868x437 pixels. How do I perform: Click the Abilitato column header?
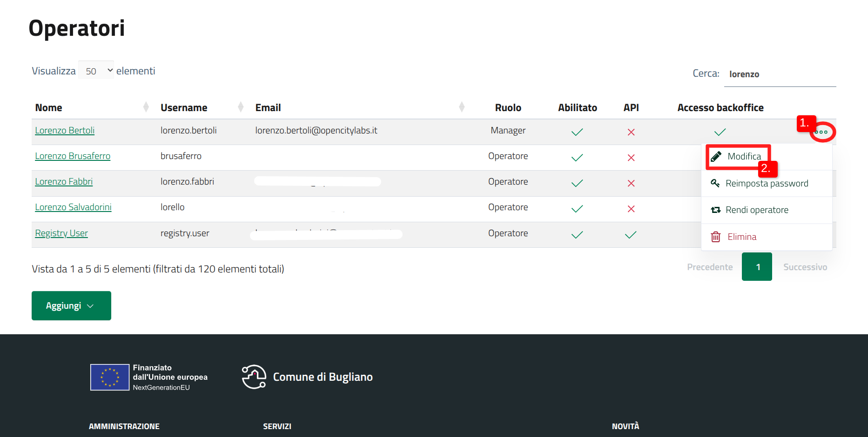(x=578, y=107)
